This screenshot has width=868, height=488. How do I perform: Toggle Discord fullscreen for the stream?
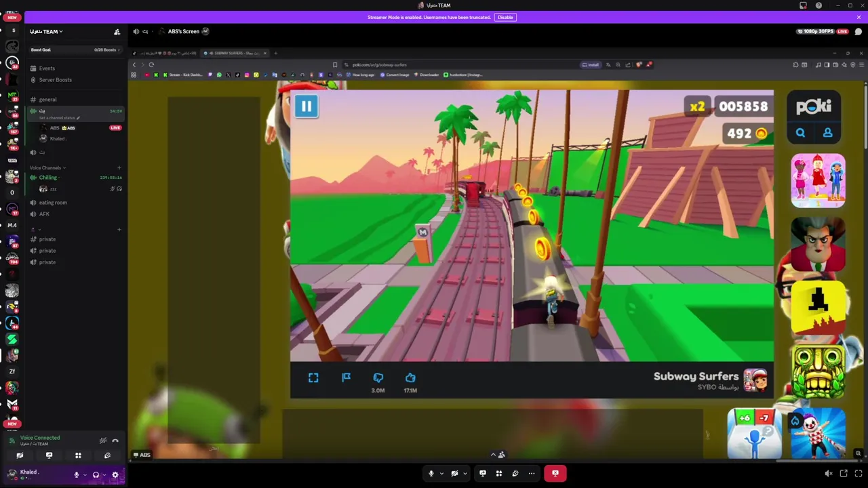(x=859, y=474)
